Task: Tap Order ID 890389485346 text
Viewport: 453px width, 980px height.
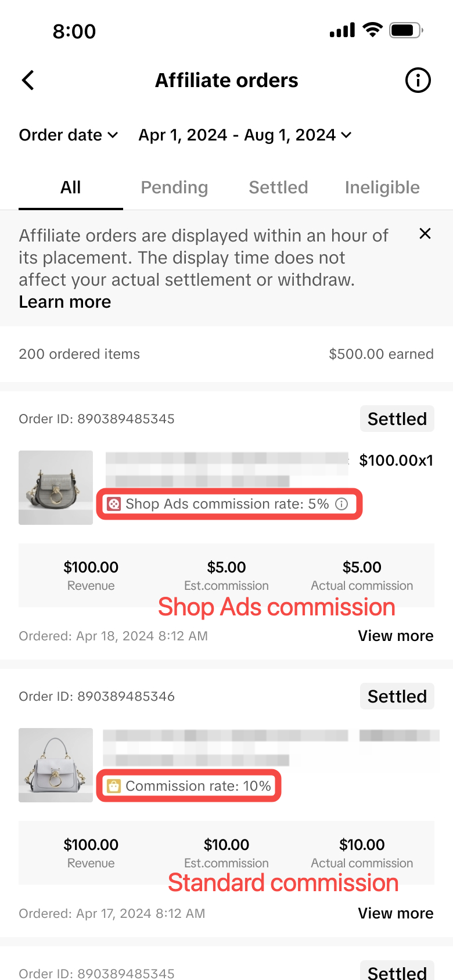Action: pos(97,696)
